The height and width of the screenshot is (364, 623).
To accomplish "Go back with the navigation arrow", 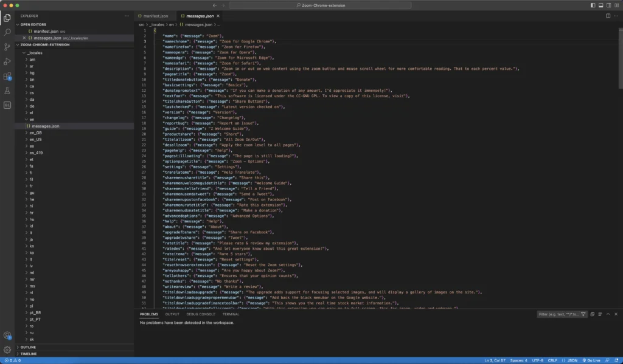I will tap(215, 5).
